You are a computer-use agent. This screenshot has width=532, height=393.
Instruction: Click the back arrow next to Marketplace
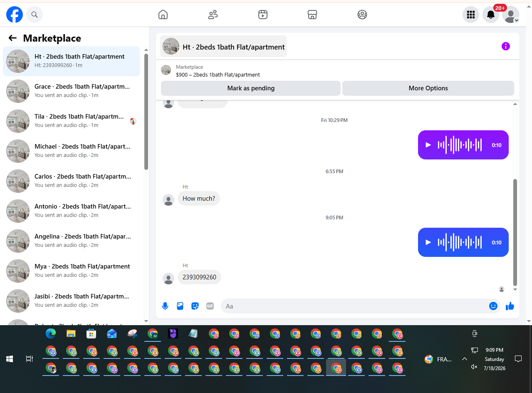click(x=12, y=38)
